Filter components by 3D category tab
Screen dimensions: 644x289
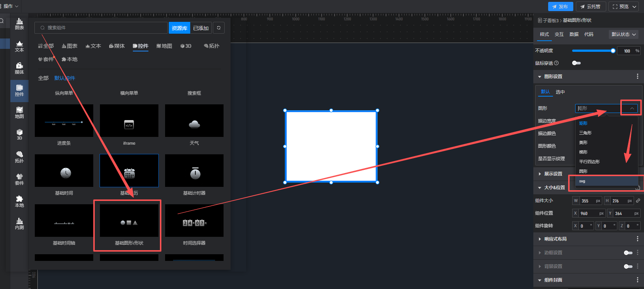[186, 46]
